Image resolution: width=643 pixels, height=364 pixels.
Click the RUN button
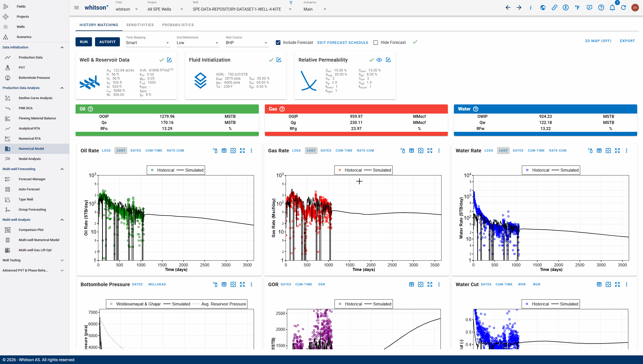coord(84,42)
